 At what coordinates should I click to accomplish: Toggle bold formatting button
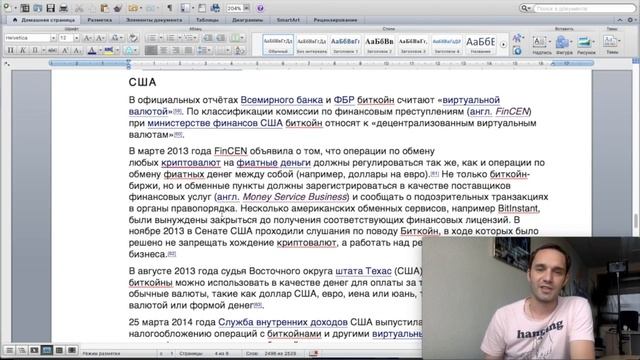11,50
